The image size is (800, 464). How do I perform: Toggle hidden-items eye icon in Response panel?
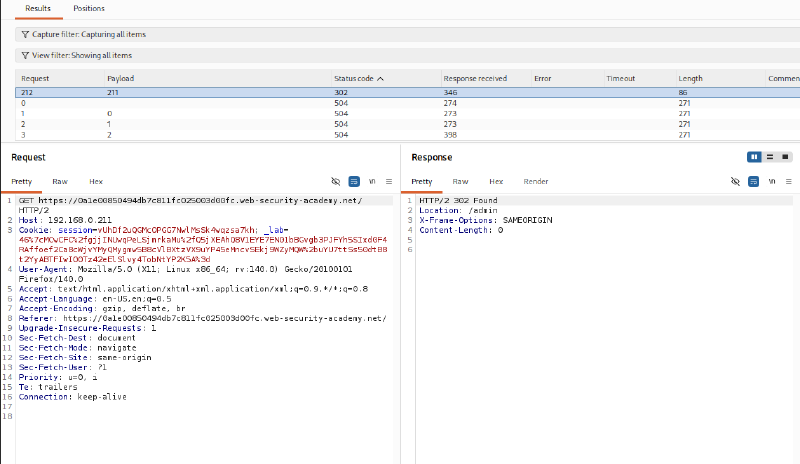point(735,181)
